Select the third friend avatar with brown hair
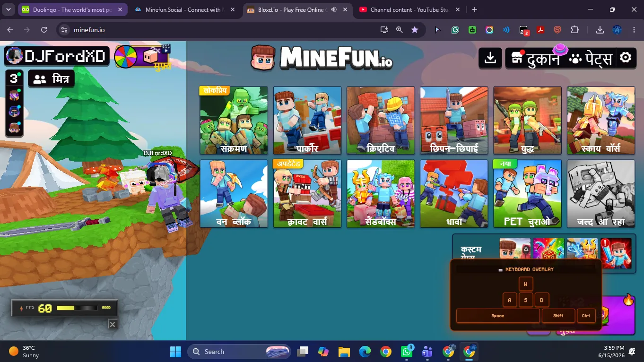This screenshot has width=644, height=362. (14, 128)
